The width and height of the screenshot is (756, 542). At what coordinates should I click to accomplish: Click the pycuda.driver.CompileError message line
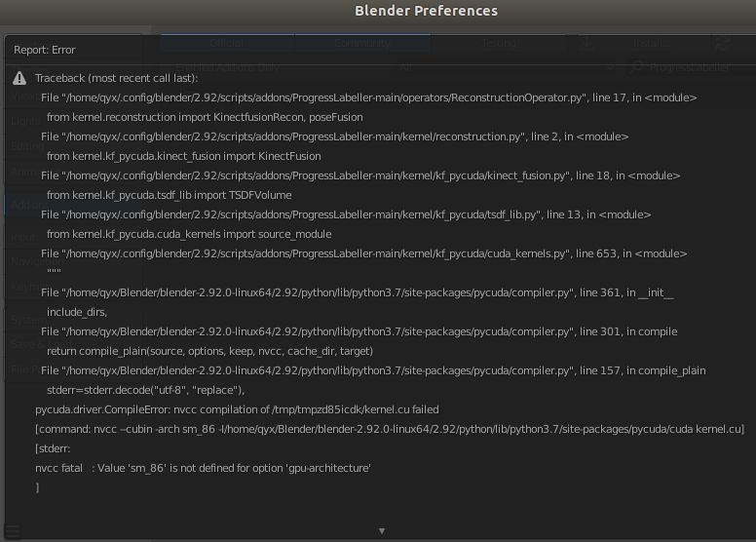tap(237, 409)
